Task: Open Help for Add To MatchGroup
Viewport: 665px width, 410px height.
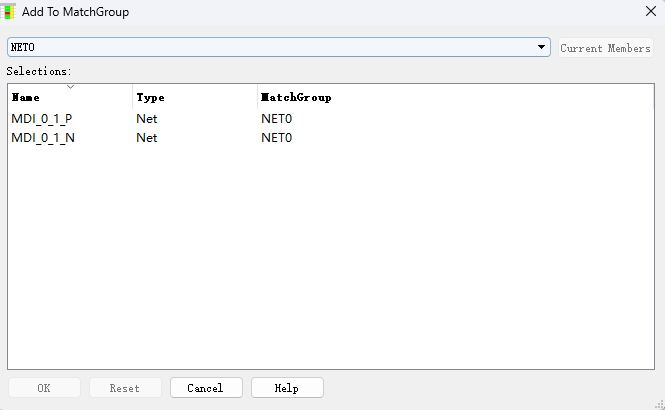Action: point(287,388)
